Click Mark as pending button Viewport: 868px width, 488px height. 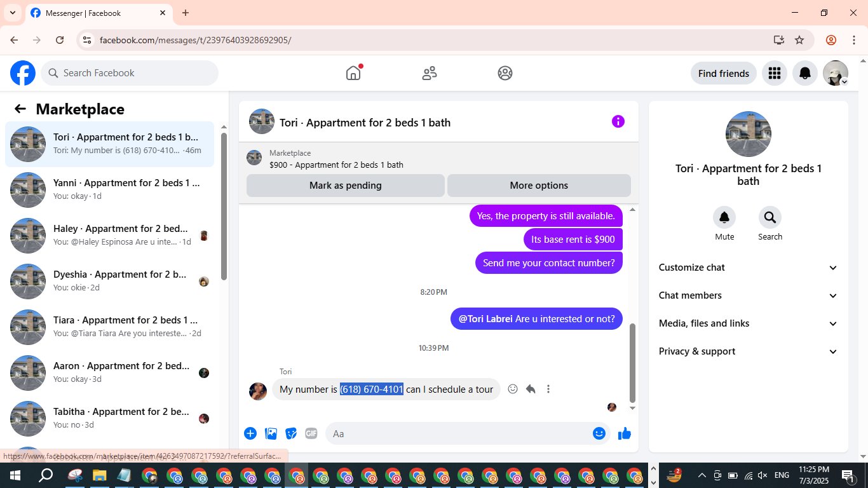pos(346,186)
